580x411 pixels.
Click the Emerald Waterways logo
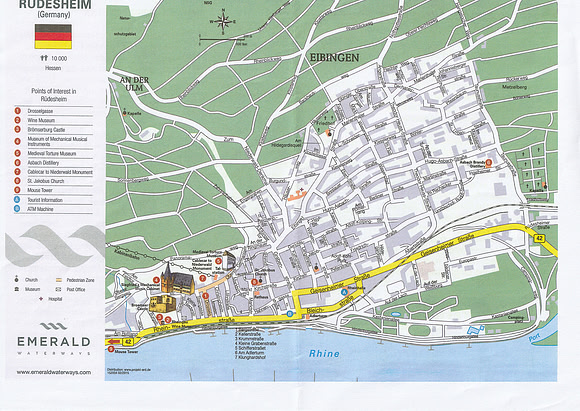click(x=54, y=338)
